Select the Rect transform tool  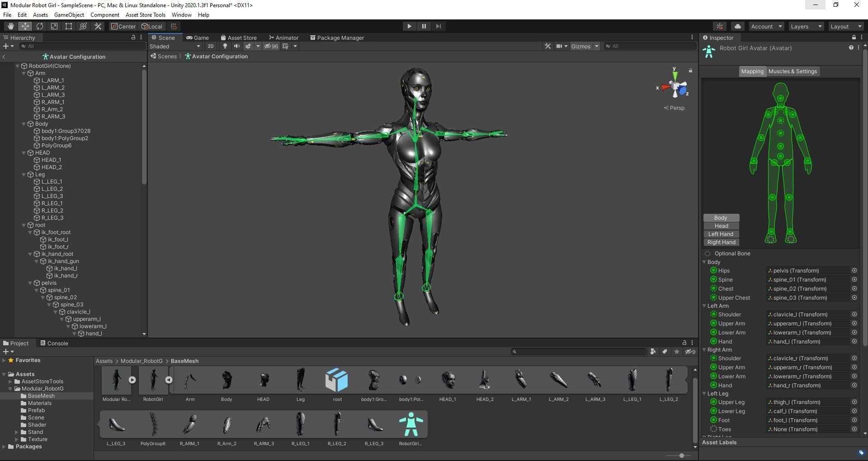tap(69, 26)
